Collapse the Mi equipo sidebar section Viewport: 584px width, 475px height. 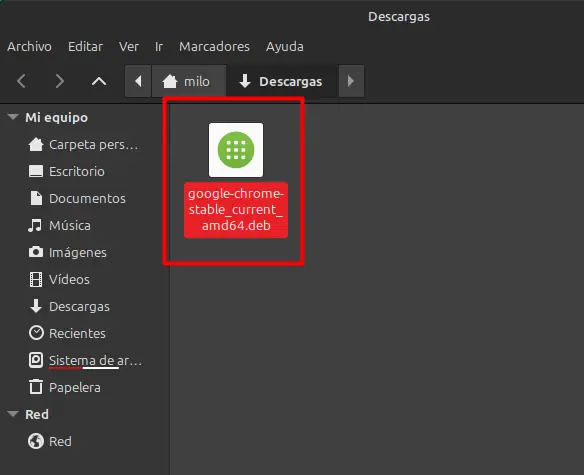[13, 117]
